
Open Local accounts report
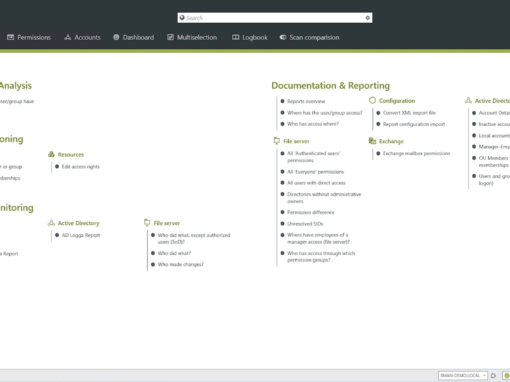click(x=494, y=135)
